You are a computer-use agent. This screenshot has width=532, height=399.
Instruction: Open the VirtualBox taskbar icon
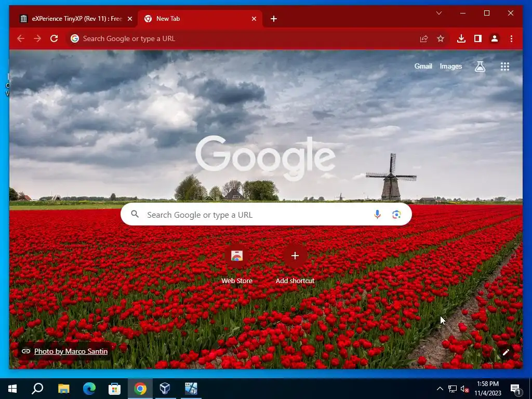click(x=165, y=389)
